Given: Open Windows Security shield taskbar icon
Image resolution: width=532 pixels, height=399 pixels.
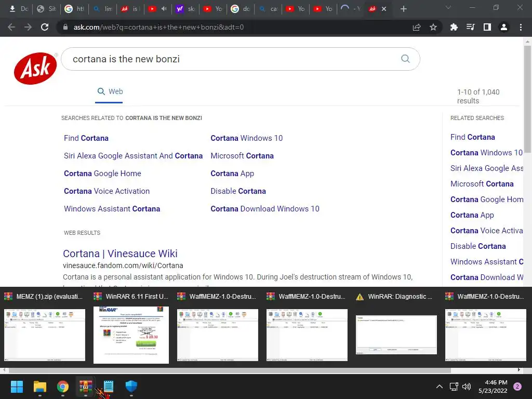Looking at the screenshot, I should pos(131,387).
